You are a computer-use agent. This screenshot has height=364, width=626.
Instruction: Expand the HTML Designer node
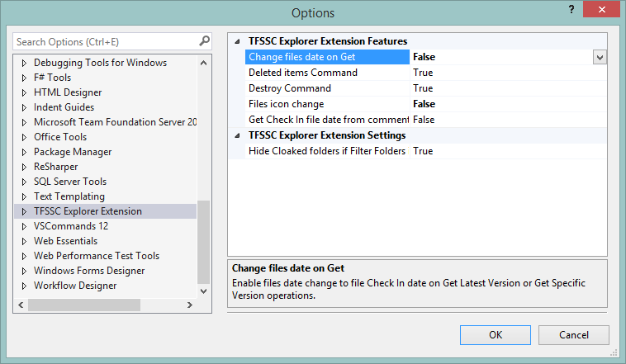pos(24,92)
